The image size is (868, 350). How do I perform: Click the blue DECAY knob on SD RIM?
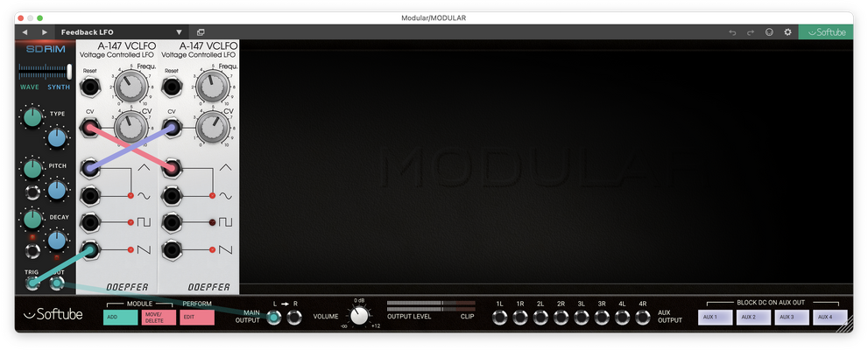click(x=57, y=241)
